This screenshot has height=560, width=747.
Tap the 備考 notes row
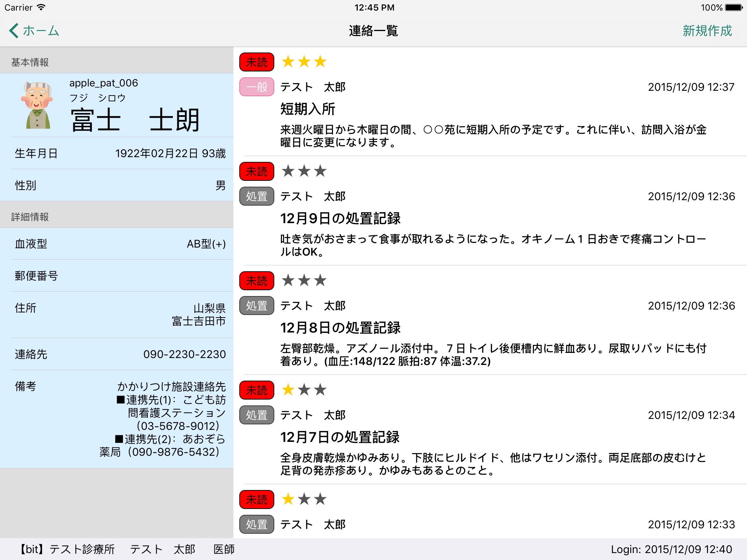pos(117,419)
